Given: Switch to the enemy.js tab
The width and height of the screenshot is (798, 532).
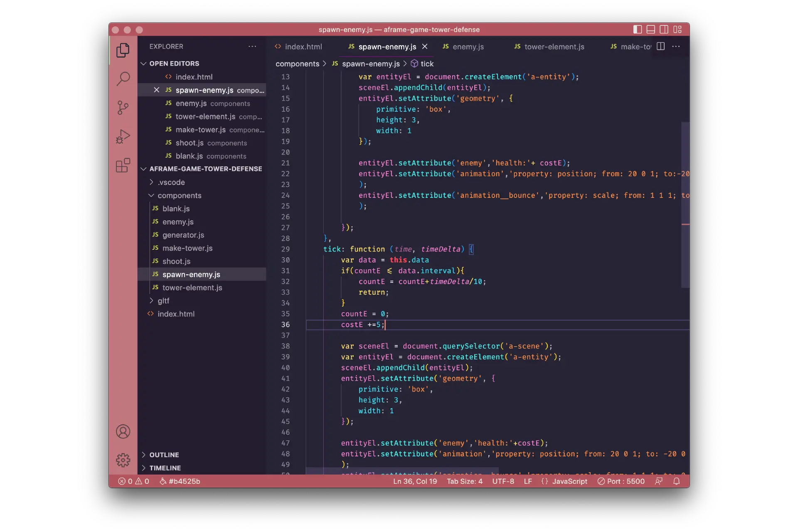Looking at the screenshot, I should pos(469,47).
